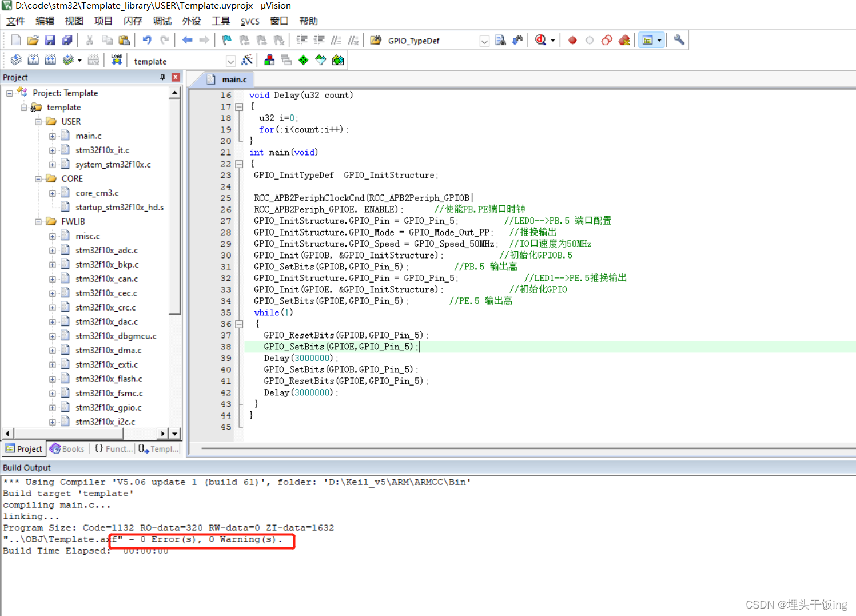The width and height of the screenshot is (856, 616).
Task: Open the 工具 menu
Action: (x=221, y=21)
